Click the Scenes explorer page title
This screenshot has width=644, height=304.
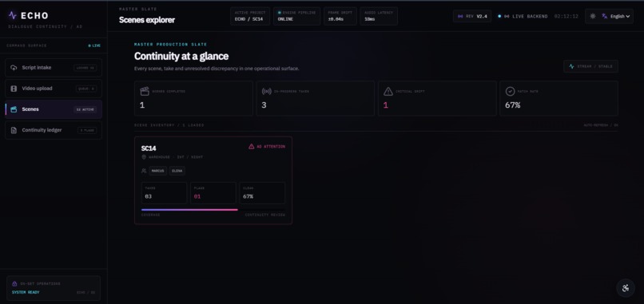point(147,20)
